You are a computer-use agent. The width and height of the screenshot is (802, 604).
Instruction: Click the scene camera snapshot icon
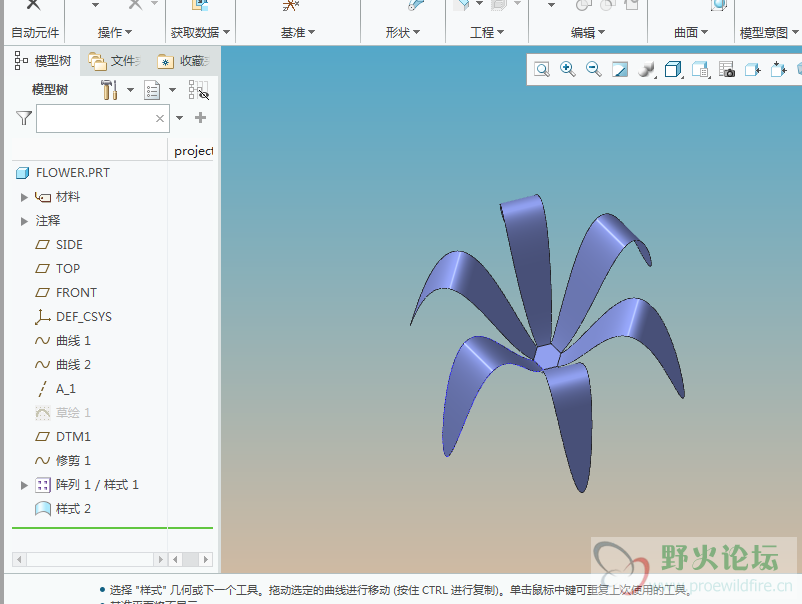(x=727, y=70)
